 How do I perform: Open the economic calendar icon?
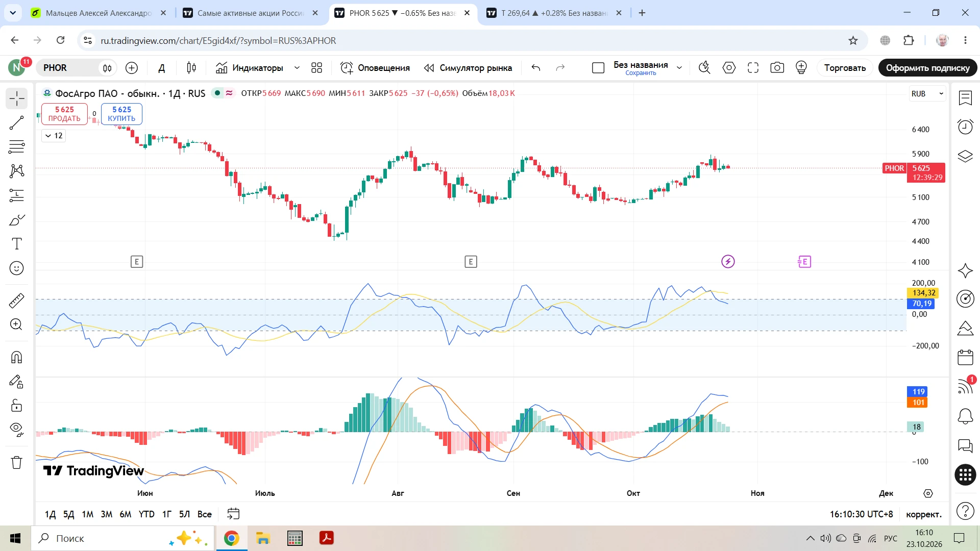pos(965,357)
